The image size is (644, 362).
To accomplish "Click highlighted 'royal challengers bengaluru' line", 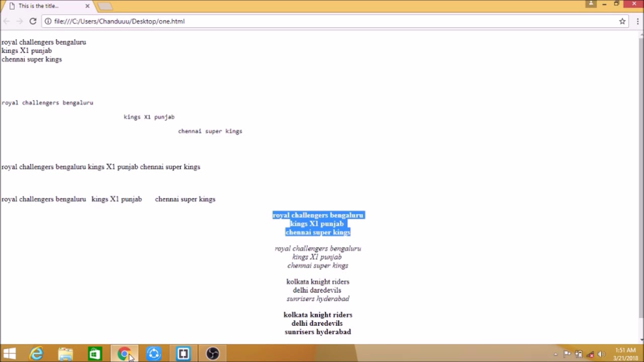I will [318, 215].
